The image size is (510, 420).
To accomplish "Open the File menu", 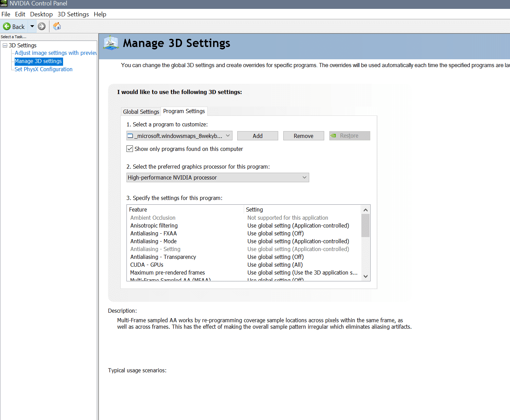I will 6,14.
